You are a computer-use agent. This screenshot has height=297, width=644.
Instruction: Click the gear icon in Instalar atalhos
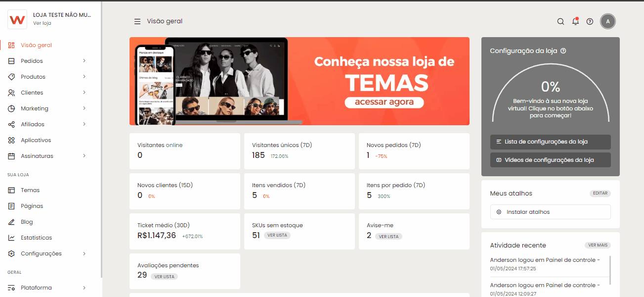(499, 212)
